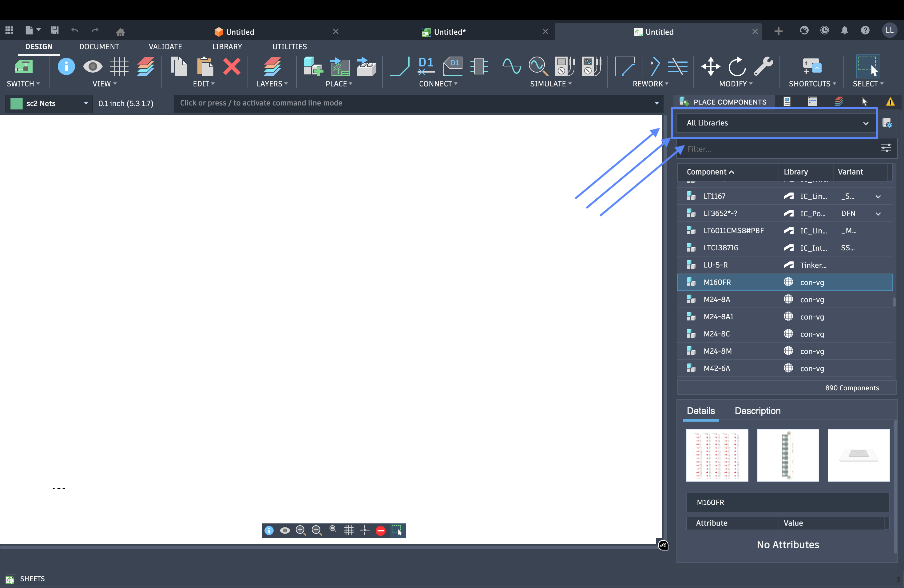Viewport: 904px width, 588px height.
Task: Expand the LT3652 variant chevron
Action: 878,213
